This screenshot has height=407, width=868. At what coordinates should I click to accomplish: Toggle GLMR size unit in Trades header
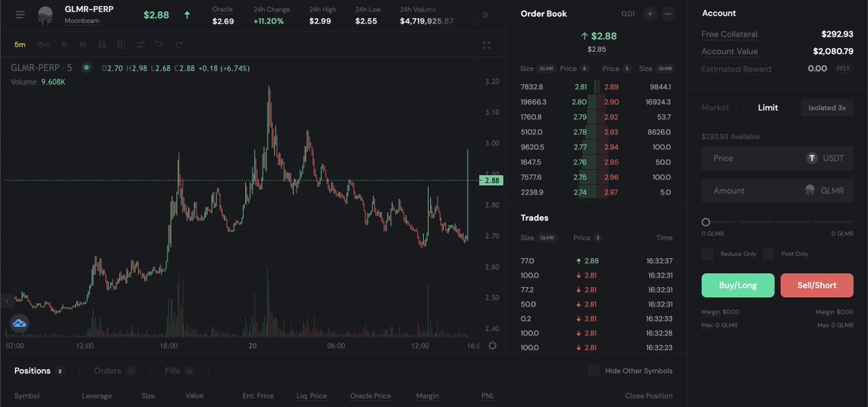pos(547,238)
